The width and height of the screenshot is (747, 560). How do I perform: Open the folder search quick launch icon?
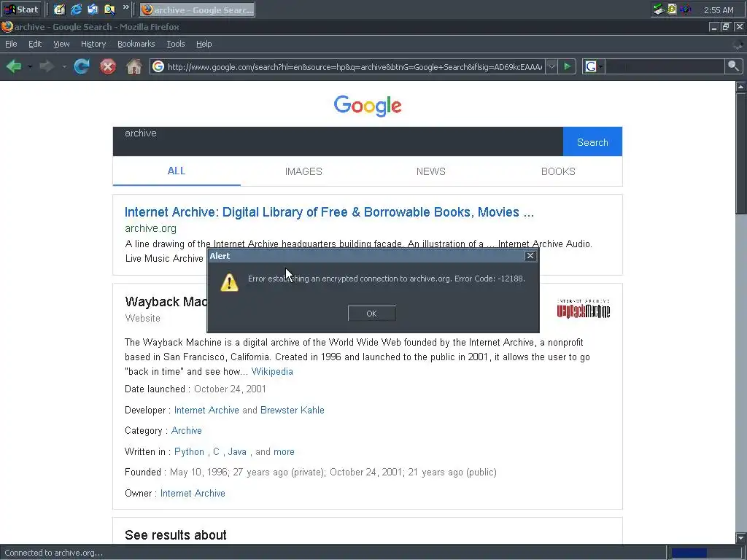(x=109, y=9)
